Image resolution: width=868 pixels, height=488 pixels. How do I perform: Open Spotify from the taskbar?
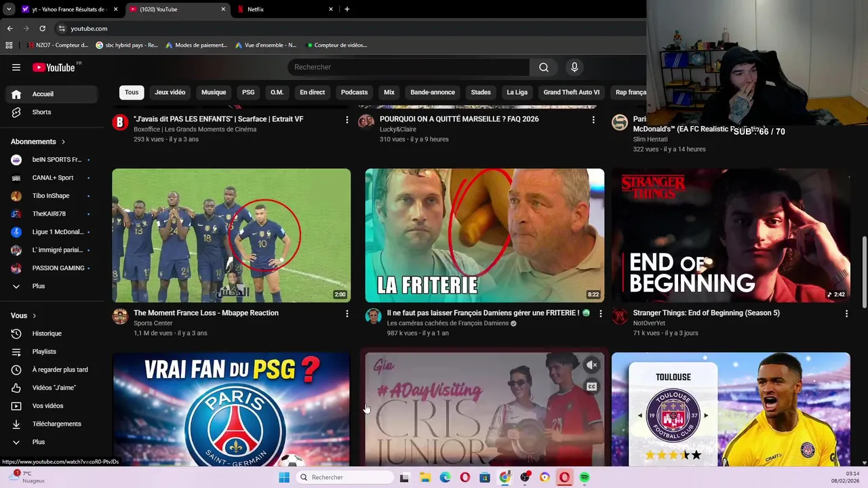(x=585, y=477)
